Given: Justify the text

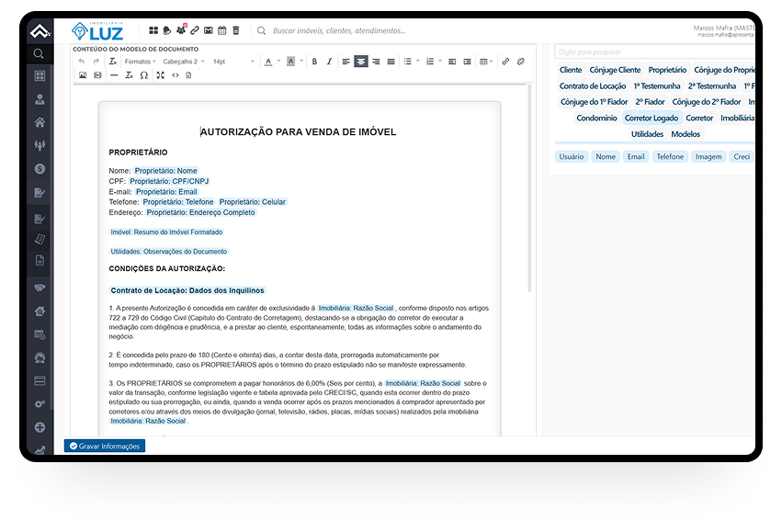Looking at the screenshot, I should pos(391,62).
